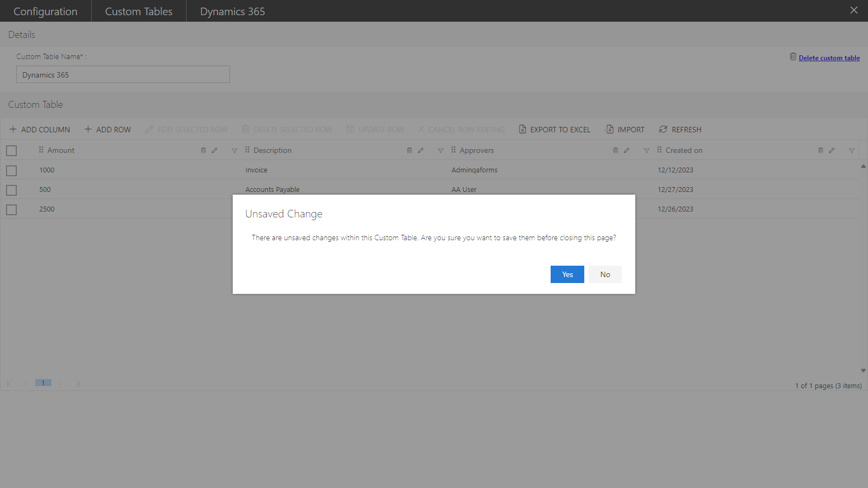
Task: Select the Dynamics 365 tab
Action: [233, 11]
